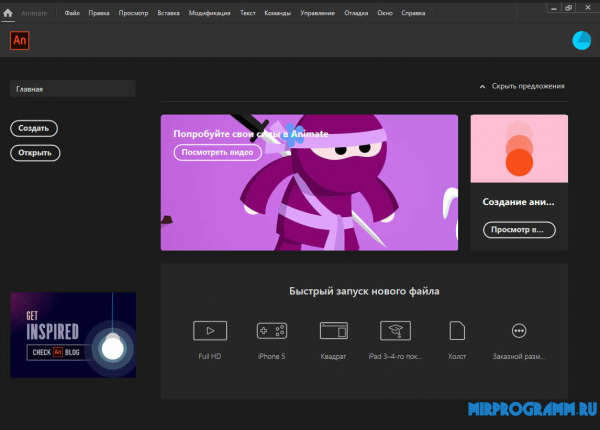600x430 pixels.
Task: Open the cyan user profile avatar
Action: 581,41
